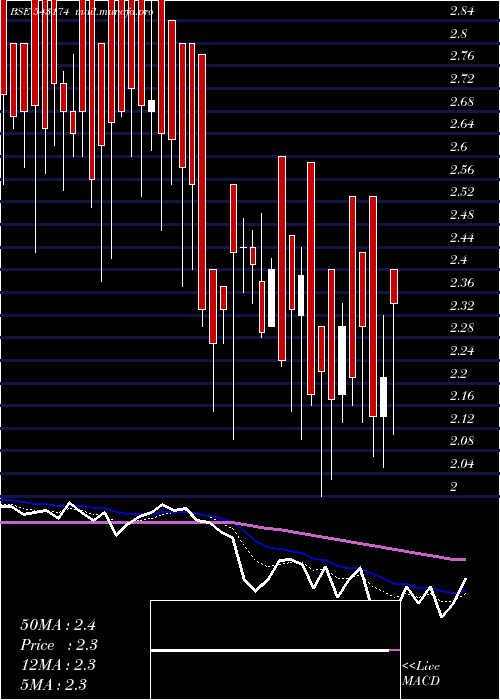
Task: Click the 2.68 price axis label
Action: pyautogui.click(x=462, y=102)
